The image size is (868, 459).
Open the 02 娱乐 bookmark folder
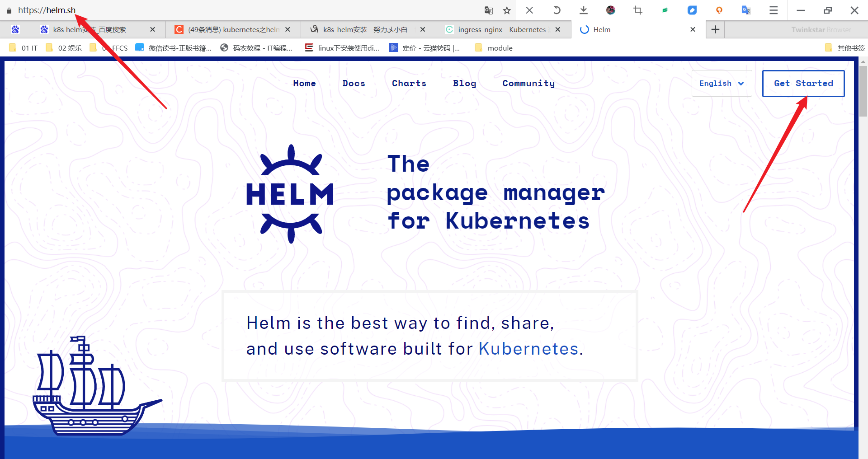click(64, 48)
